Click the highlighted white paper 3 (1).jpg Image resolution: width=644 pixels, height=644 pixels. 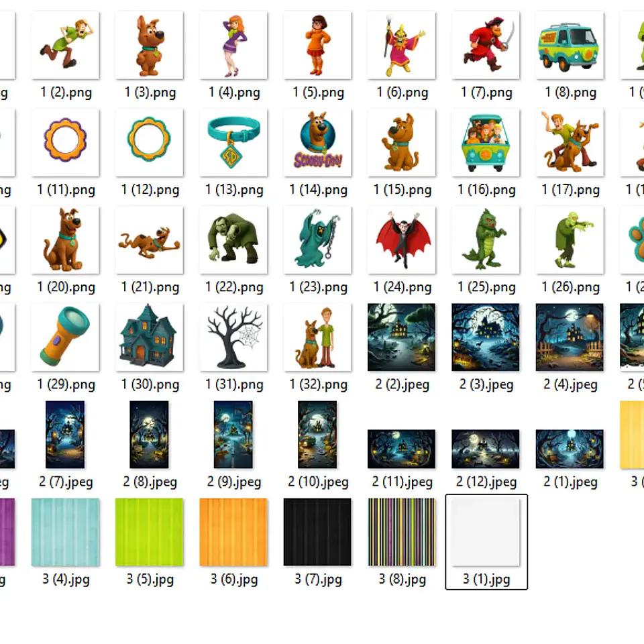(x=485, y=532)
